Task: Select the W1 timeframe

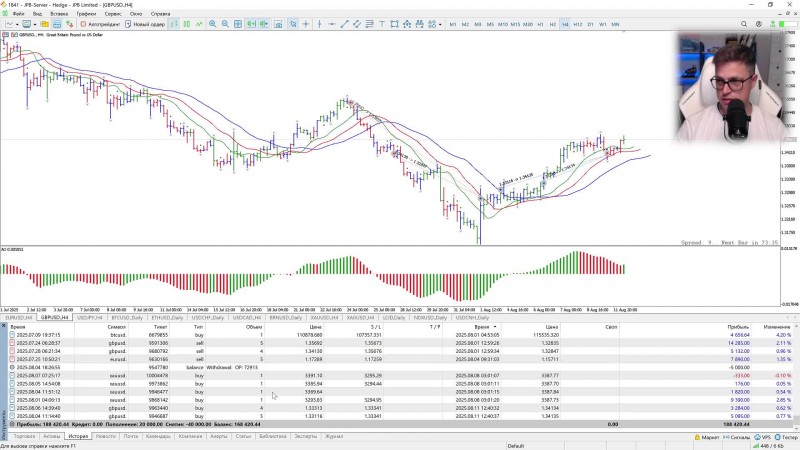Action: 603,24
